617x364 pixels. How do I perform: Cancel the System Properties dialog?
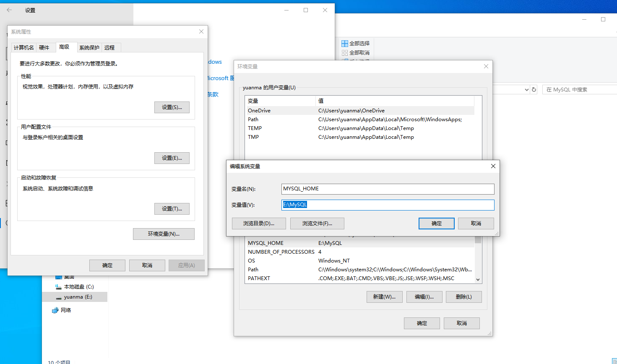coord(147,265)
